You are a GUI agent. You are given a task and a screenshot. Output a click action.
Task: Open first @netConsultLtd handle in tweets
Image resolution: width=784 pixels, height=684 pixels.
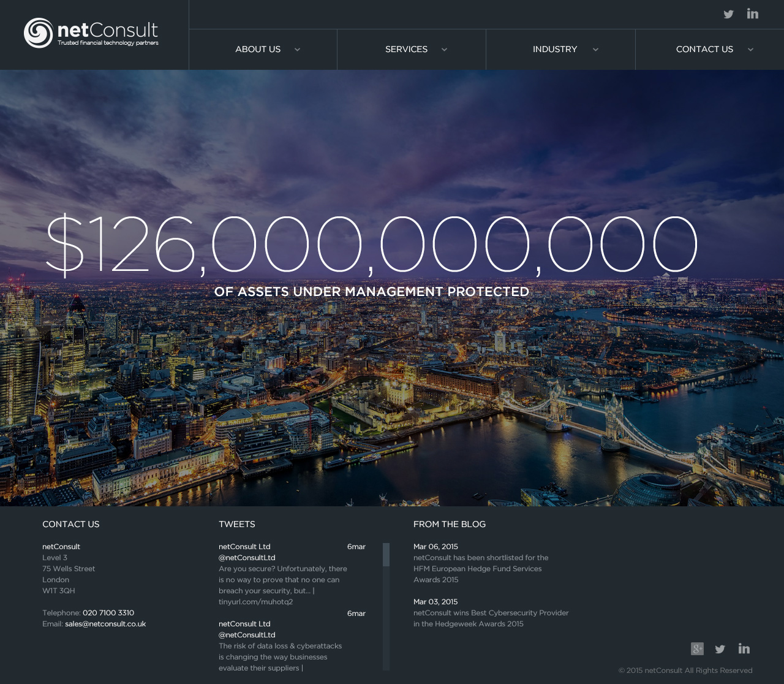[247, 558]
